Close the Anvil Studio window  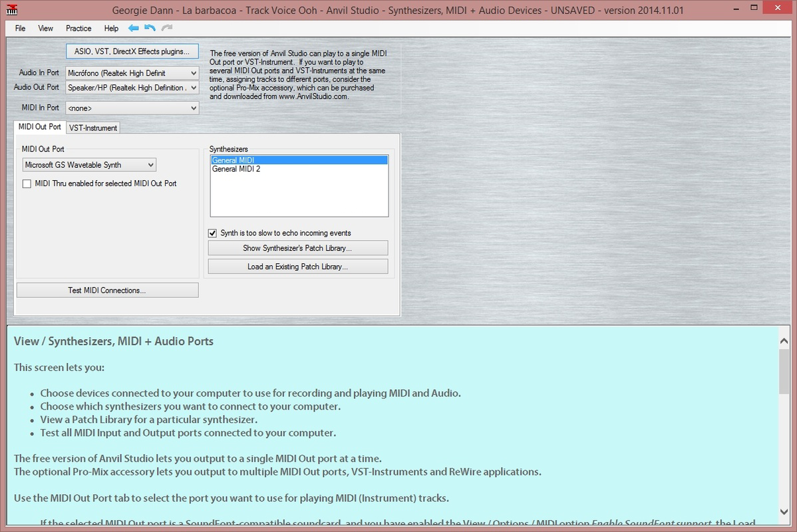click(x=778, y=7)
